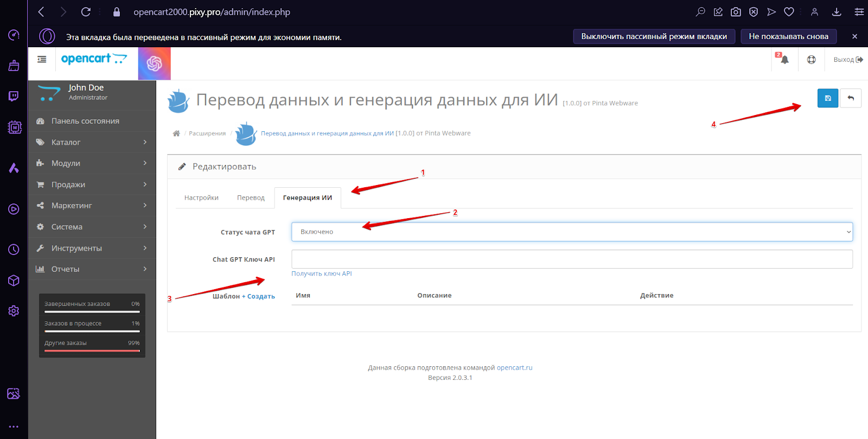Switch to the Перевод tab
This screenshot has height=439, width=868.
click(x=251, y=198)
